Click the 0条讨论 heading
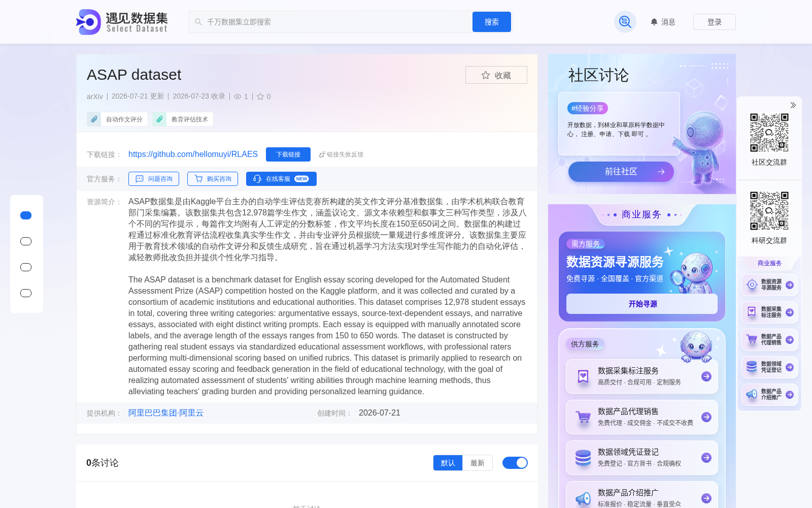The width and height of the screenshot is (812, 508). (103, 463)
